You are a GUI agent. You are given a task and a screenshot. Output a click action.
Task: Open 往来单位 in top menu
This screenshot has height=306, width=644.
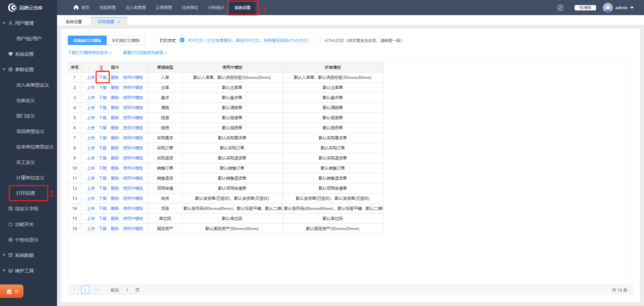(190, 8)
